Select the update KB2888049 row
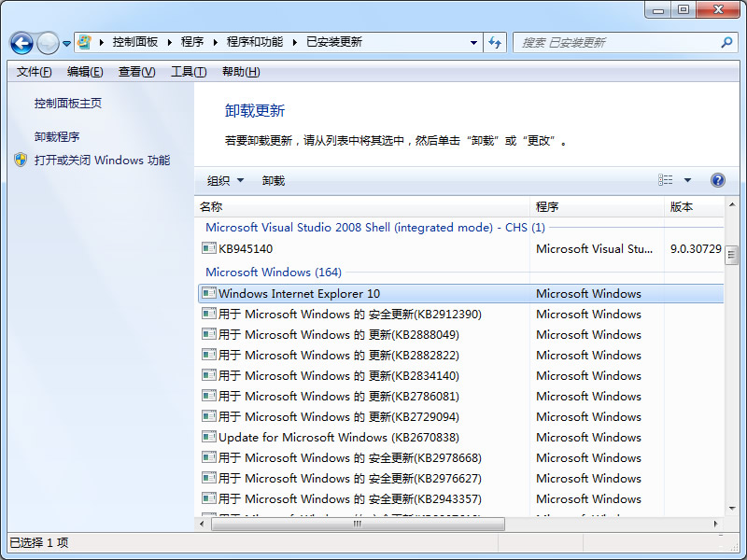 click(460, 335)
